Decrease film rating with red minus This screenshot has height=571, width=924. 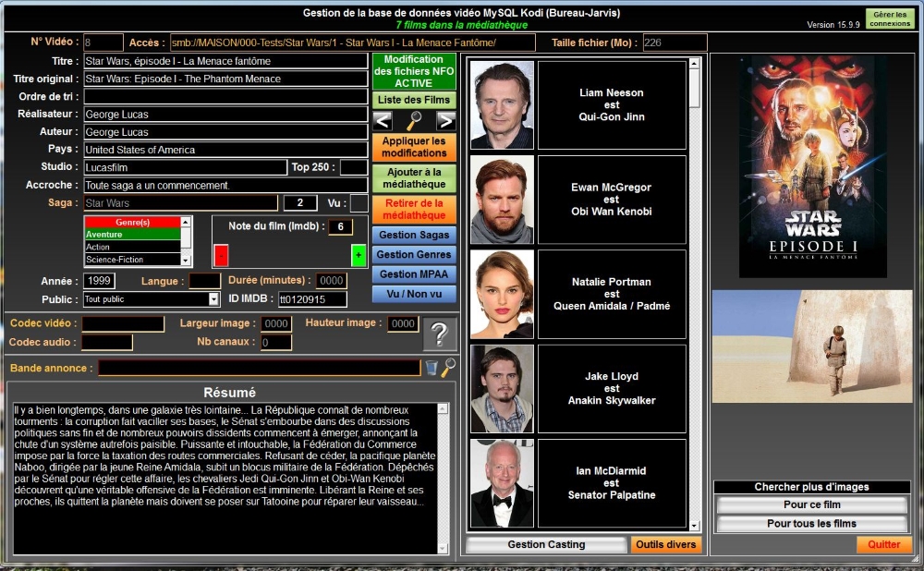221,255
